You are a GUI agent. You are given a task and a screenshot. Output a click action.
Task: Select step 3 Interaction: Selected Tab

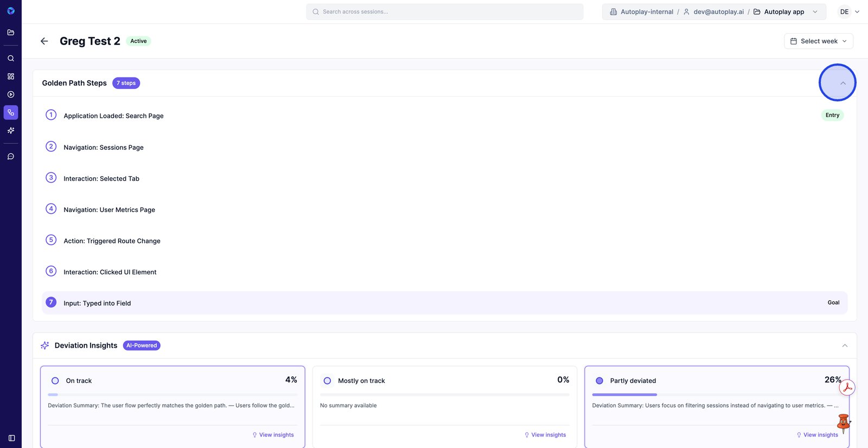[445, 178]
